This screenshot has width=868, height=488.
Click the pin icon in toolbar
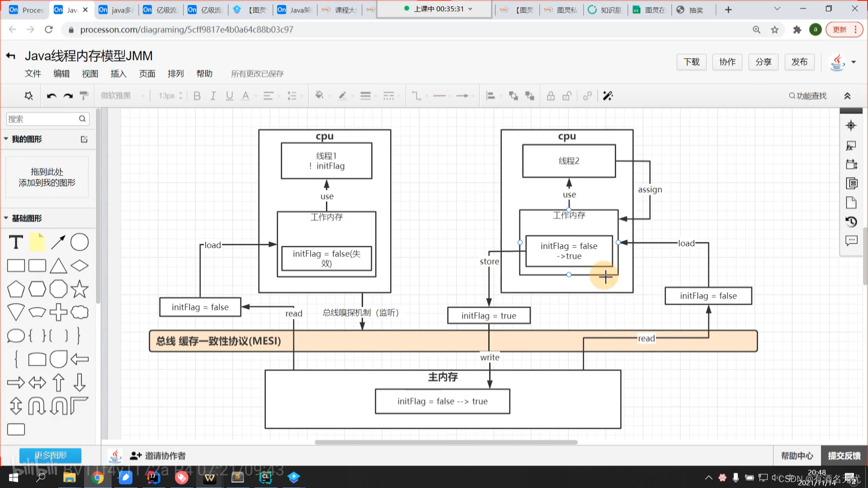28,96
